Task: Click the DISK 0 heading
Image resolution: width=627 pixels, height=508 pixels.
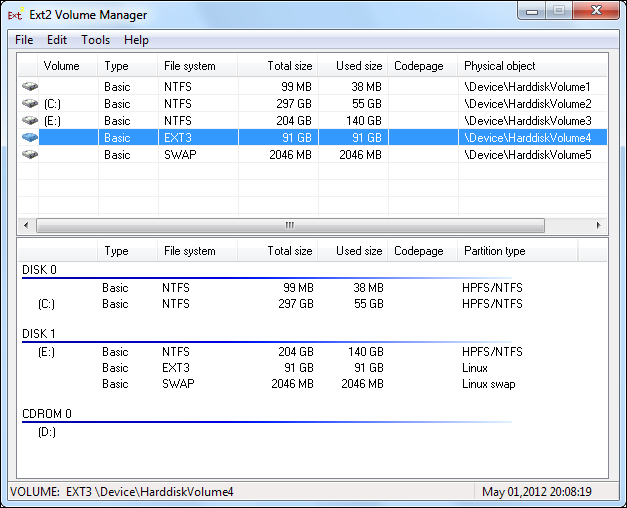Action: click(x=39, y=270)
